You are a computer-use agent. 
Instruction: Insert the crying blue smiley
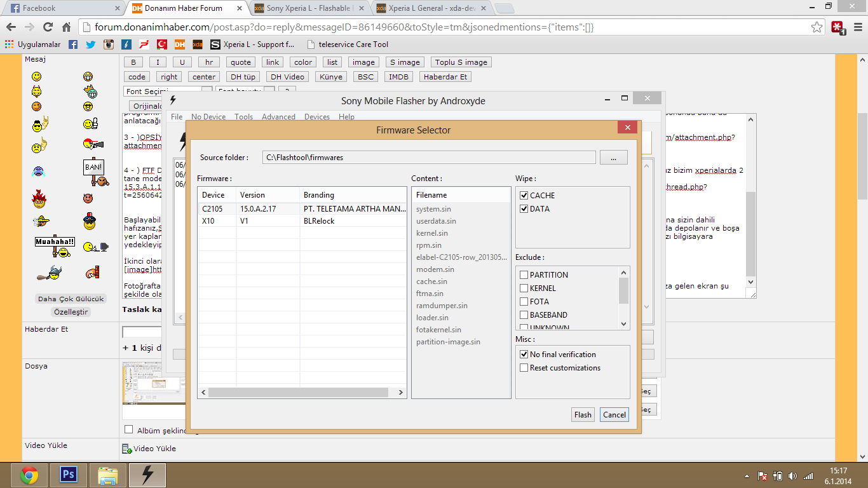38,171
